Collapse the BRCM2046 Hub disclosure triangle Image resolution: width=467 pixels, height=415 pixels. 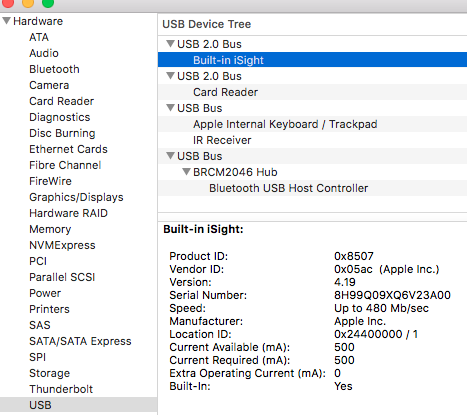187,172
